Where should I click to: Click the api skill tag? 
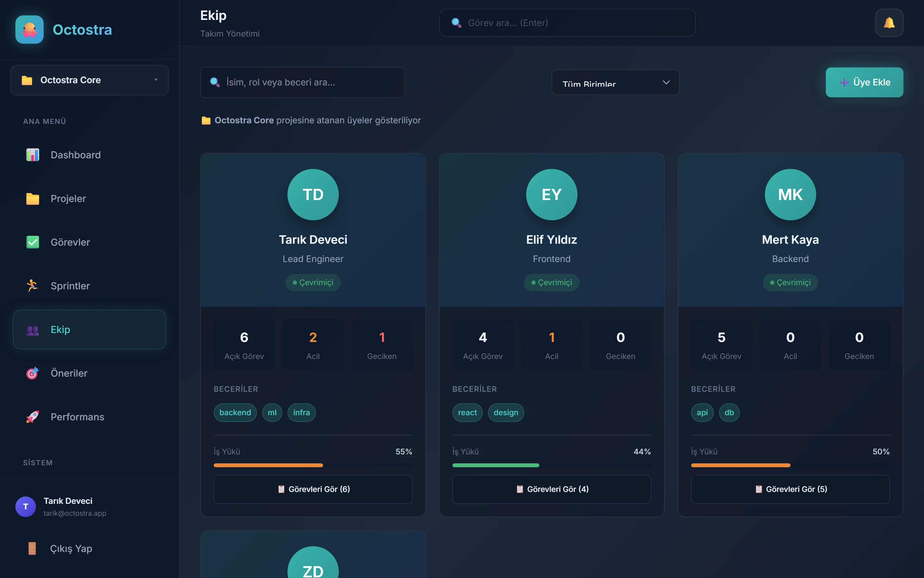point(702,413)
